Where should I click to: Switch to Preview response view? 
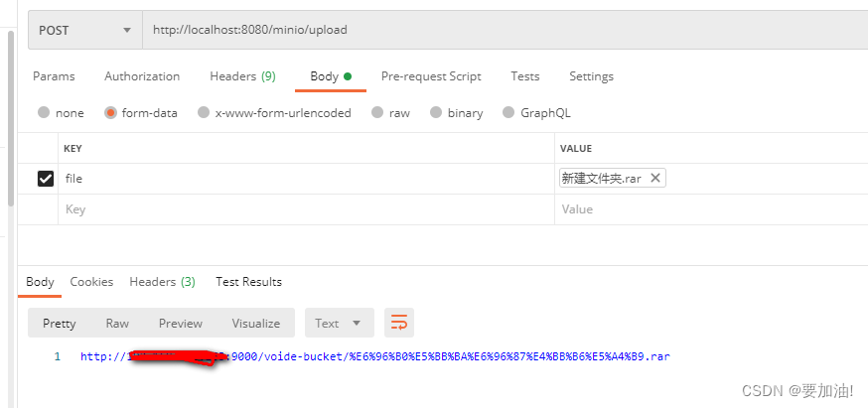[x=181, y=324]
